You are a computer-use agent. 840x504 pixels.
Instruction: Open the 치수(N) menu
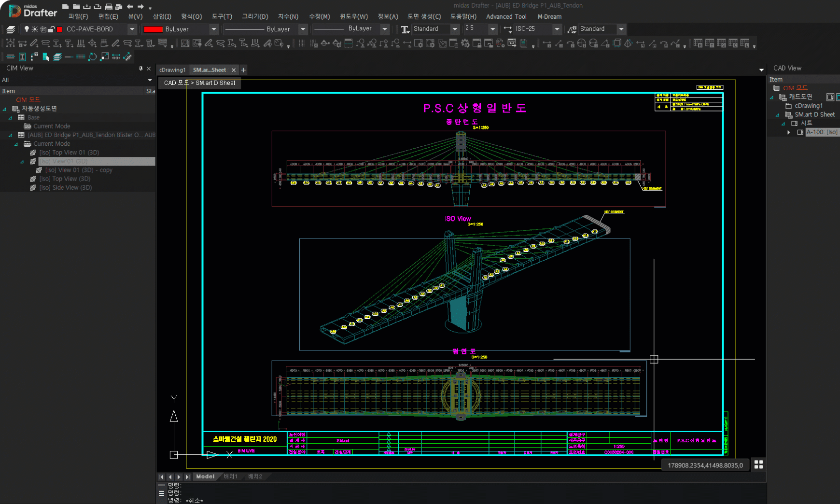pos(288,16)
